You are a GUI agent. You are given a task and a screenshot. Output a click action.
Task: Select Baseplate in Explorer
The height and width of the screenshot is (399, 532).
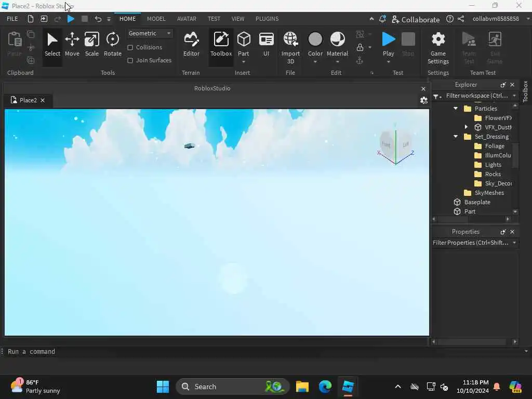coord(477,202)
